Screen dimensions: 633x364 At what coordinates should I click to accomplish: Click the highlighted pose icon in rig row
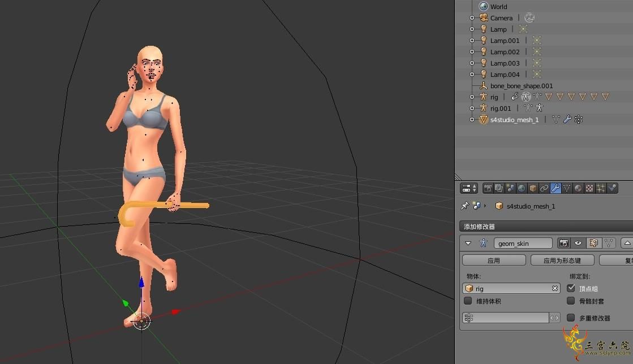click(526, 97)
